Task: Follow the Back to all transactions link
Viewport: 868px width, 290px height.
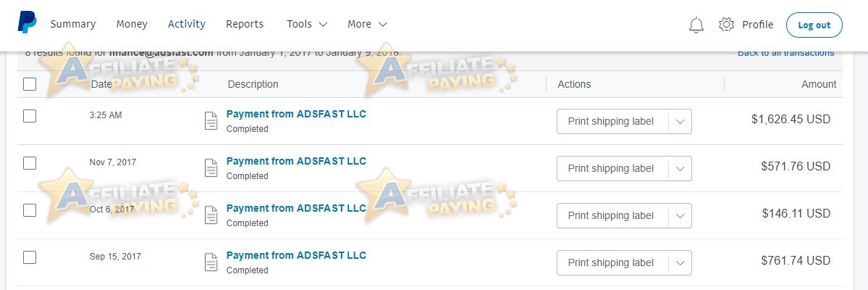Action: click(786, 53)
